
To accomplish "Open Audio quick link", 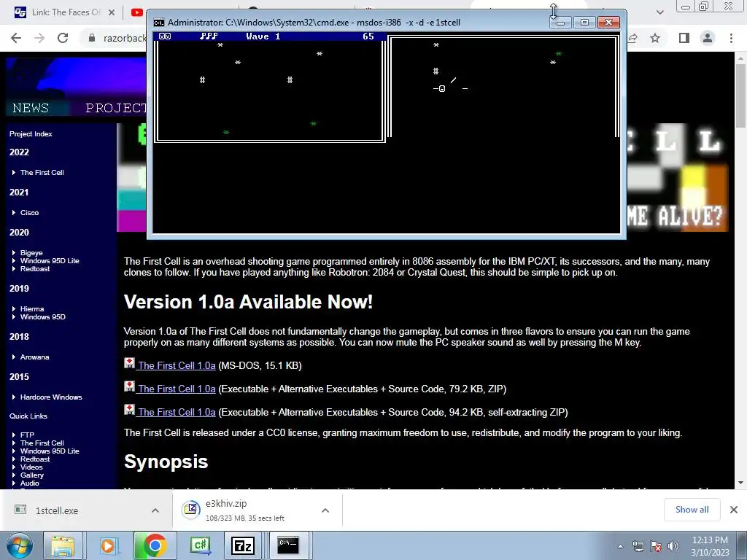I will pos(29,483).
